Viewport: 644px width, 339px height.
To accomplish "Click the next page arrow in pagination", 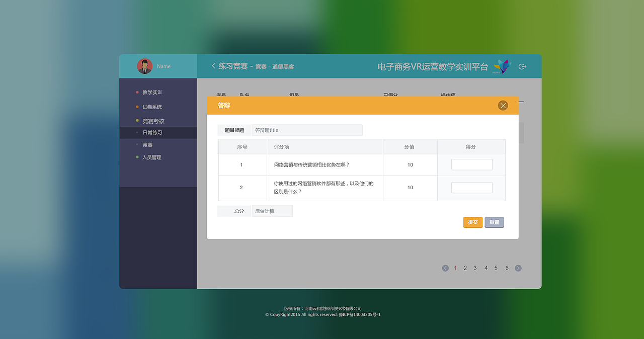I will (518, 268).
